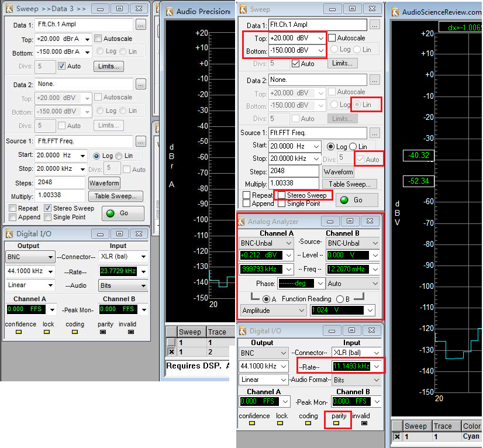The height and width of the screenshot is (448, 483).
Task: Select Source 1 Lin scale in Sweep >>Data 3 >>
Action: (119, 156)
